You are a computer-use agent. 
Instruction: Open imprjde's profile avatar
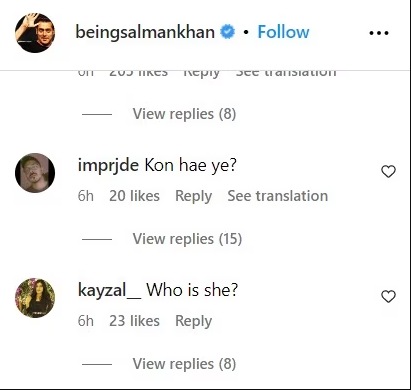(35, 173)
